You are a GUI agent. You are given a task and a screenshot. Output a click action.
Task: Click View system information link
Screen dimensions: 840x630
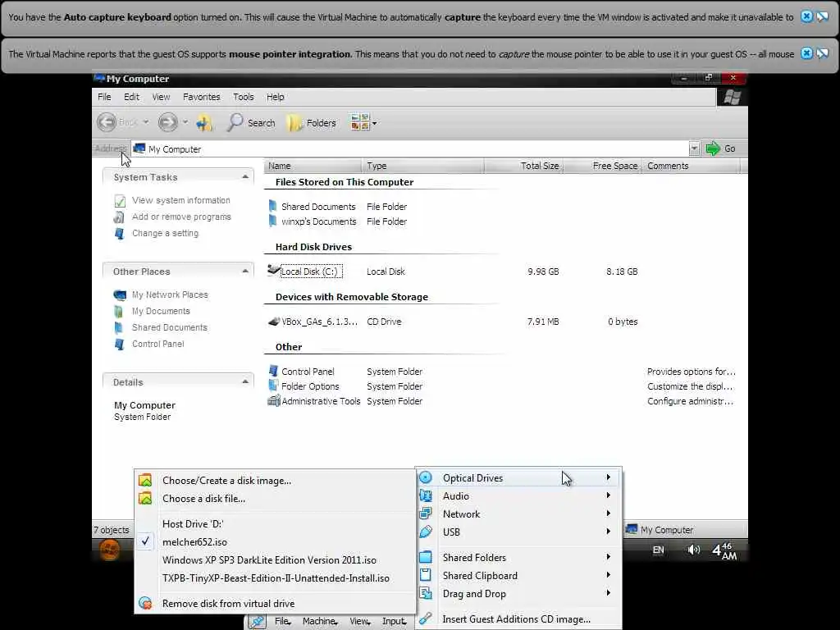[181, 200]
